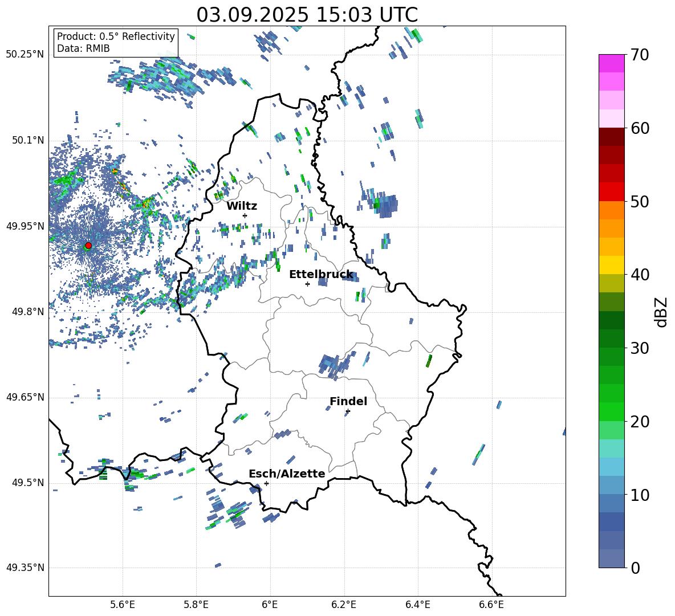Click the 30 value on the colorbar
This screenshot has height=616, width=675.
tap(640, 348)
